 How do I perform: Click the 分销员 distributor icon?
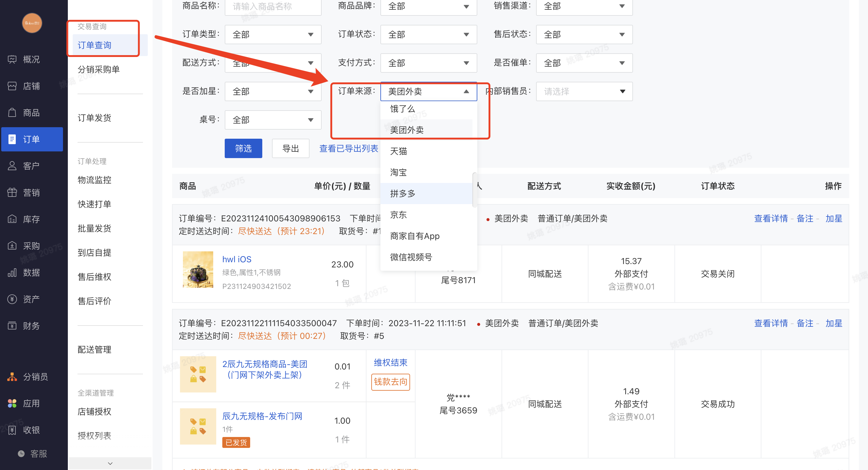[12, 377]
